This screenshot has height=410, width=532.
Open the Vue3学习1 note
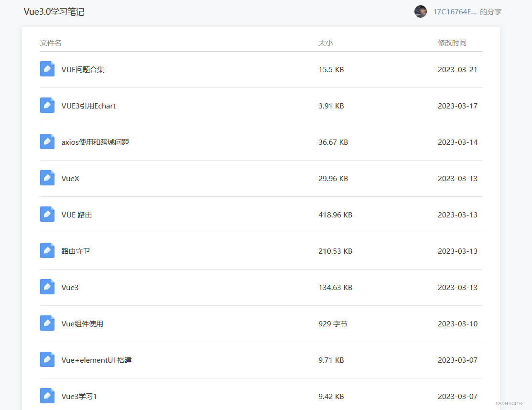click(x=79, y=396)
